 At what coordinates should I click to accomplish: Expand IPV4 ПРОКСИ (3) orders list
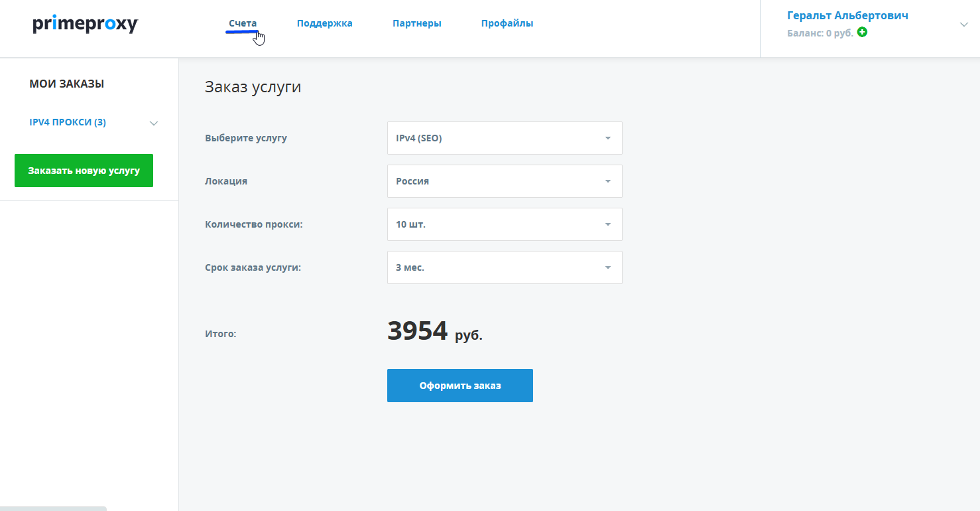[x=154, y=123]
